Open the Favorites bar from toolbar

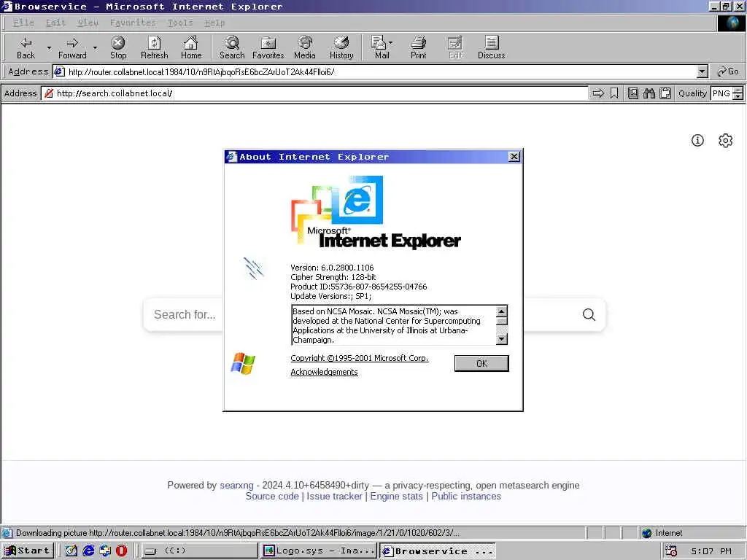point(268,47)
